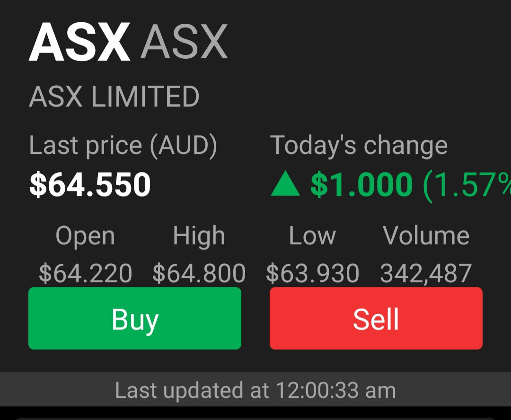Tap the Last updated timestamp bar

coord(255,391)
